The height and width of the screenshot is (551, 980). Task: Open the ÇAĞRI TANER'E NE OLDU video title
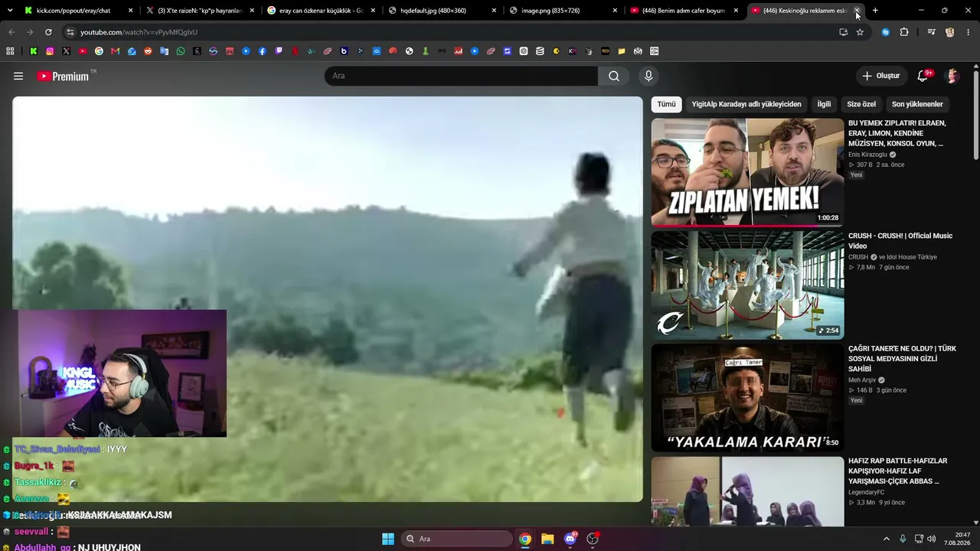(902, 358)
